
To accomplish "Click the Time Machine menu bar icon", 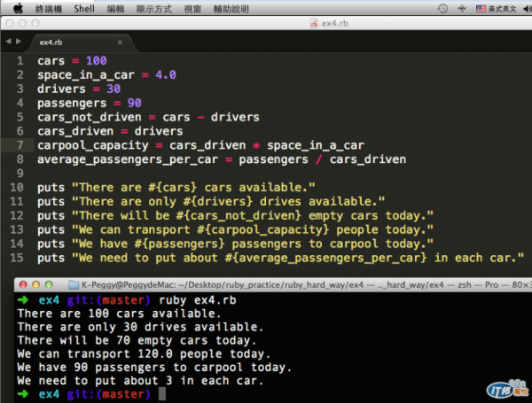I will tap(442, 9).
